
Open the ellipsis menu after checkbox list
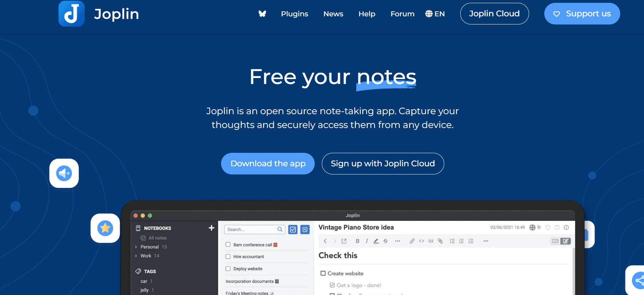click(x=486, y=241)
